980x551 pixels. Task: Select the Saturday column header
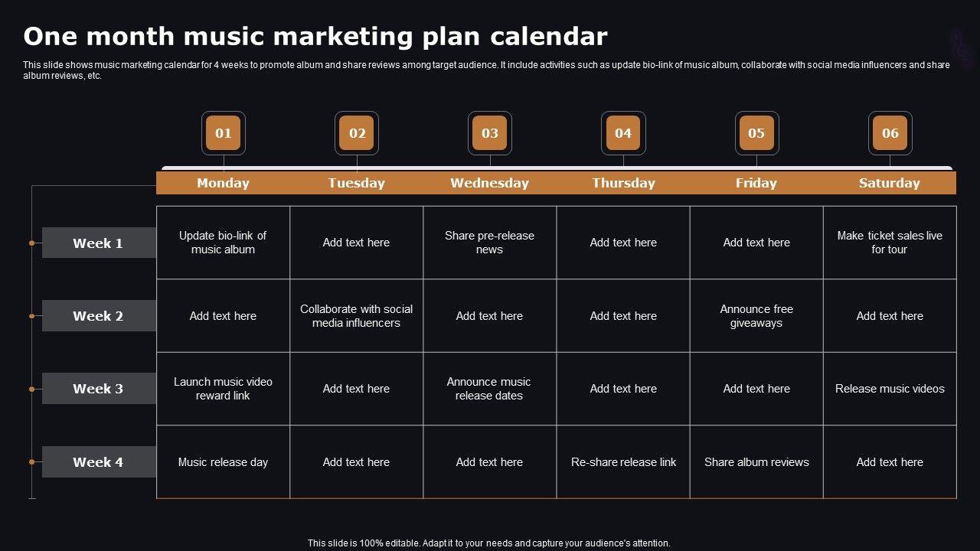coord(890,183)
